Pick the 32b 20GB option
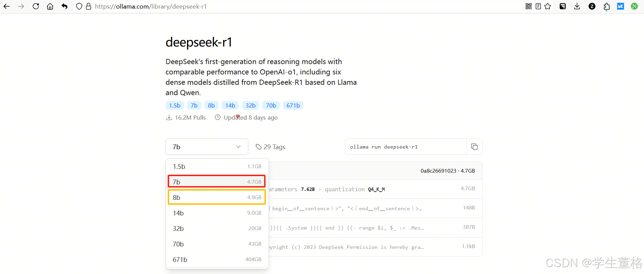This screenshot has width=644, height=274. [217, 229]
